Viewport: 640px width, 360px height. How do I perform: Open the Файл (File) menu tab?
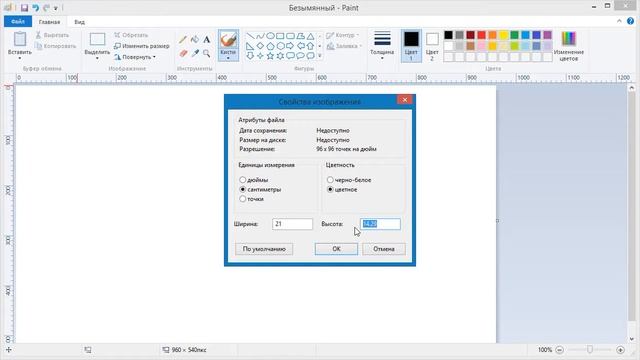pyautogui.click(x=18, y=21)
